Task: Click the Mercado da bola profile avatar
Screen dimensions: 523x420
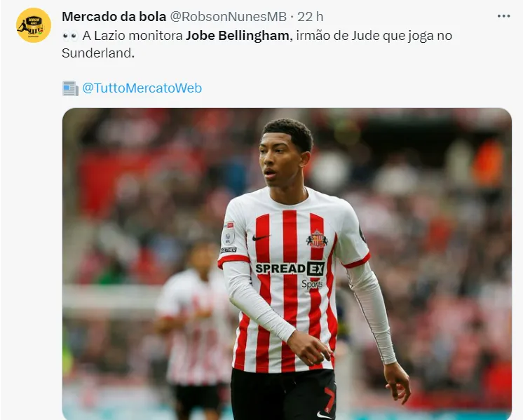Action: (x=34, y=25)
